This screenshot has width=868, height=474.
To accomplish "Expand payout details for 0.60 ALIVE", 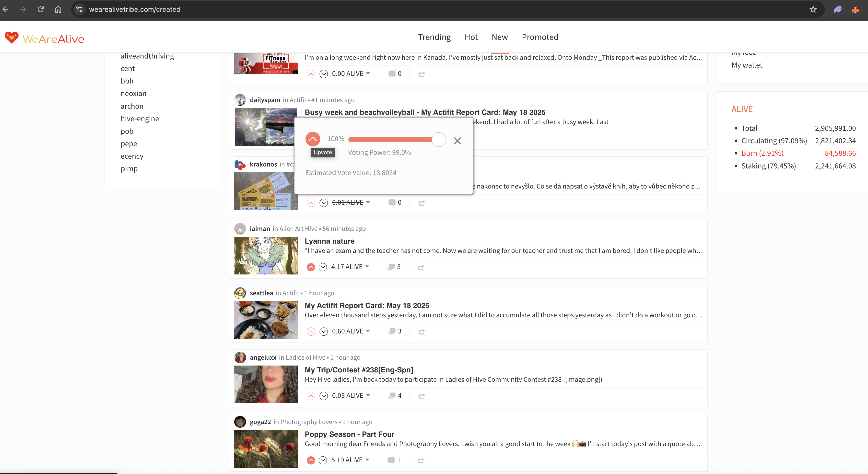I will 368,331.
